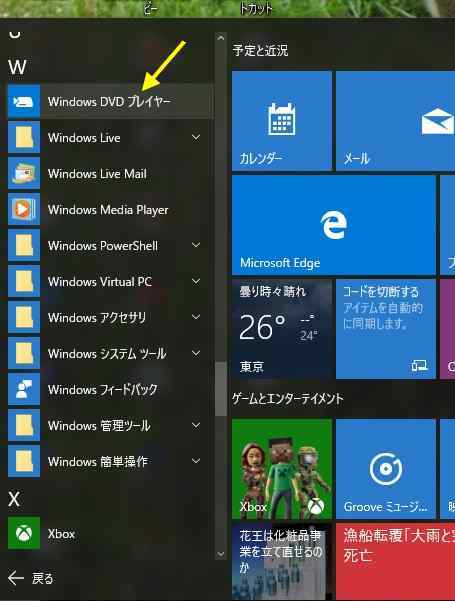Open the Windows フィードバック app icon

coord(24,389)
